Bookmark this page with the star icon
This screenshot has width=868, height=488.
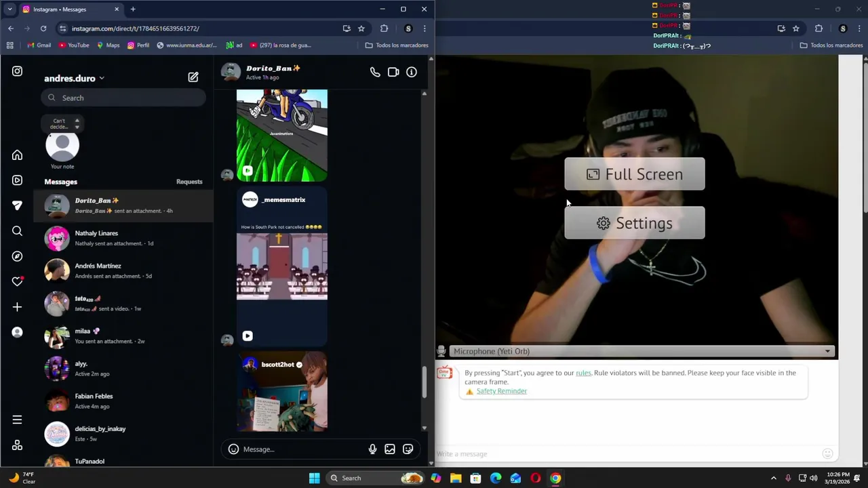pyautogui.click(x=361, y=28)
